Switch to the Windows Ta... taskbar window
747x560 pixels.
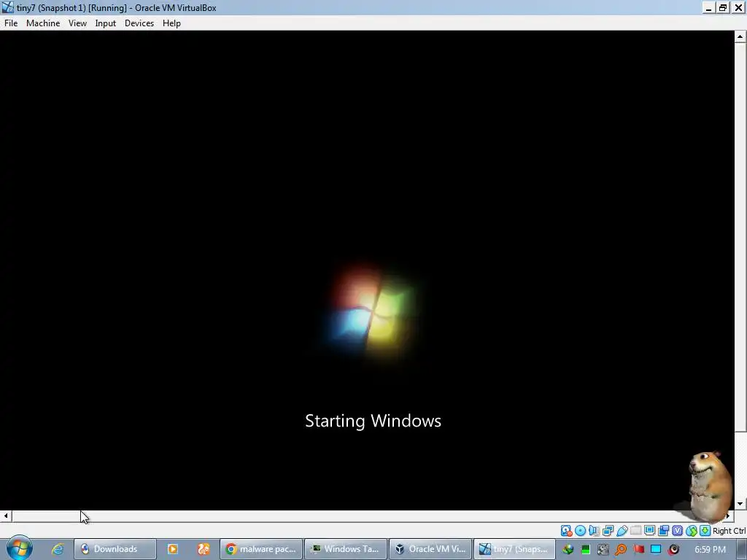click(345, 549)
